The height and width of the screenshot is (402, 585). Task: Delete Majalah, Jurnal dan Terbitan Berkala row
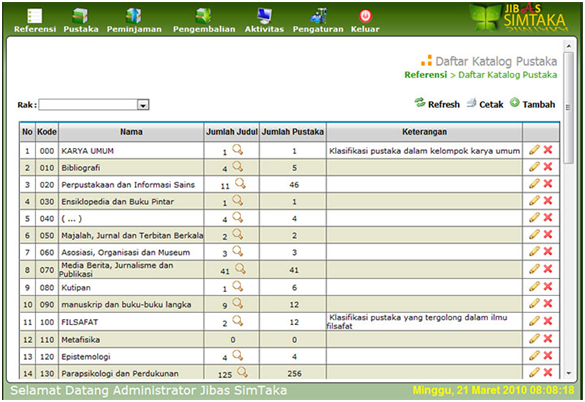coord(548,234)
